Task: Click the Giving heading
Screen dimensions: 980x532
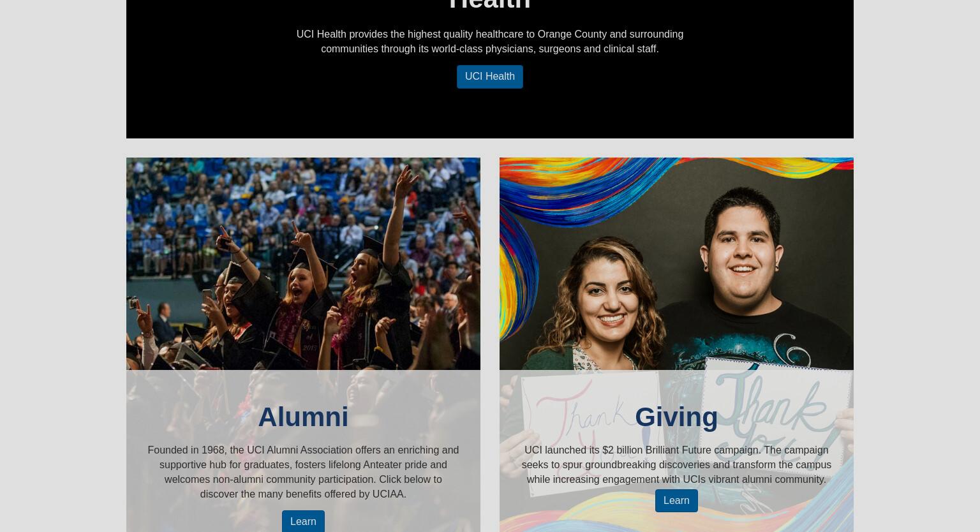Action: 676,417
